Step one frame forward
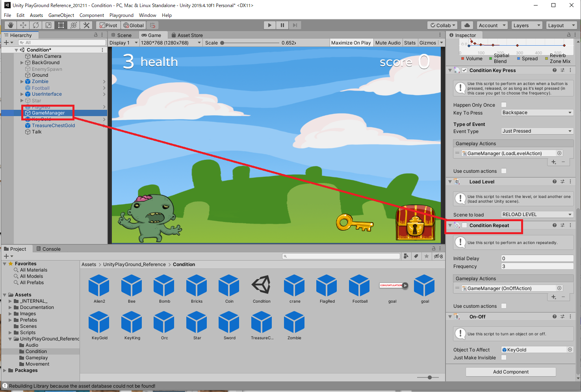Screen dimensions: 581x392 pos(295,25)
